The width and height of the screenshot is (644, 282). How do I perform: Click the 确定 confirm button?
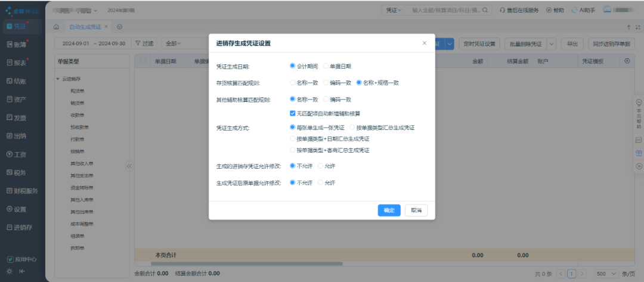(x=389, y=210)
